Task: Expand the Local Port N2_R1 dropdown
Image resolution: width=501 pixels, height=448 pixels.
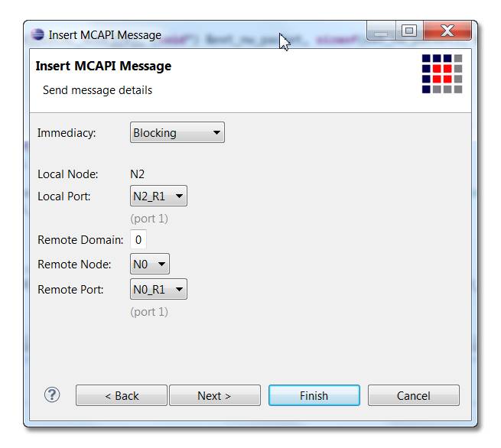Action: coord(158,196)
